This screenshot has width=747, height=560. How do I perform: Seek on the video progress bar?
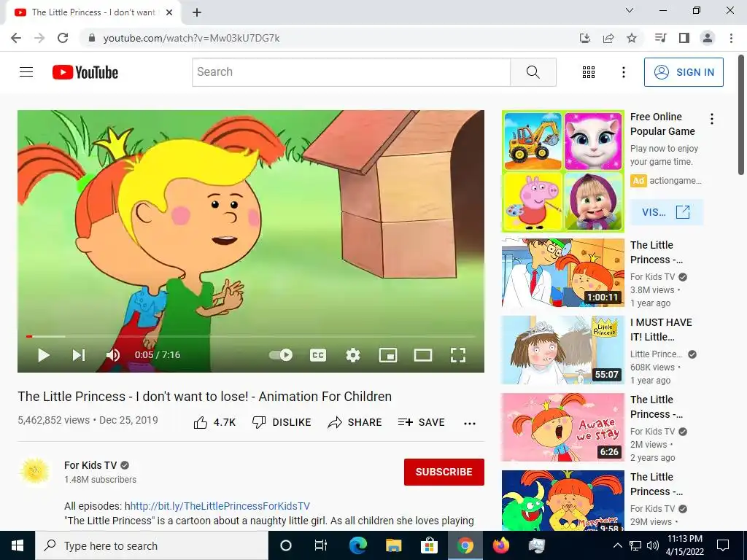pyautogui.click(x=251, y=336)
